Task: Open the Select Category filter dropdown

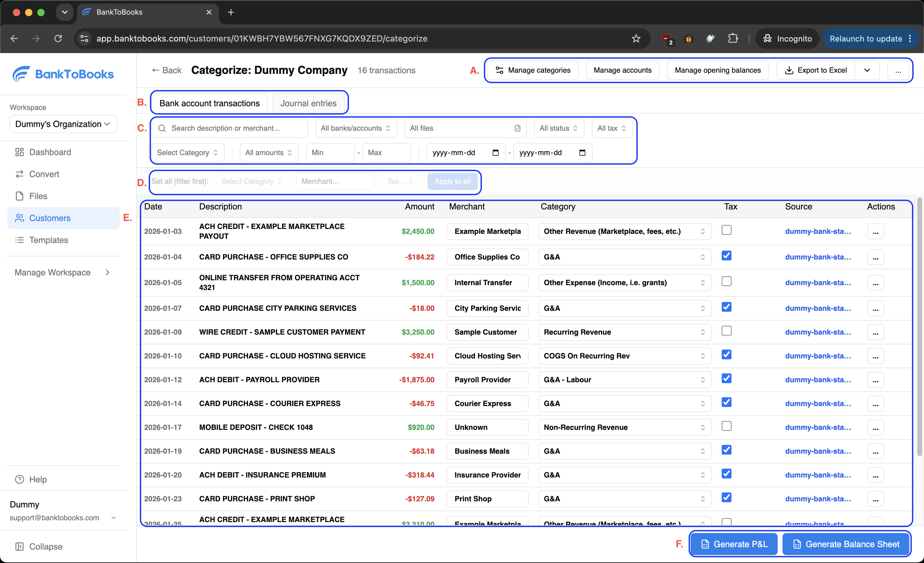Action: [x=188, y=152]
